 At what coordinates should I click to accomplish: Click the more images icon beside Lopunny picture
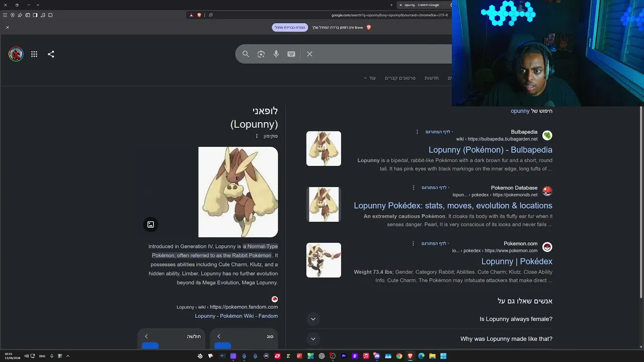coord(150,225)
